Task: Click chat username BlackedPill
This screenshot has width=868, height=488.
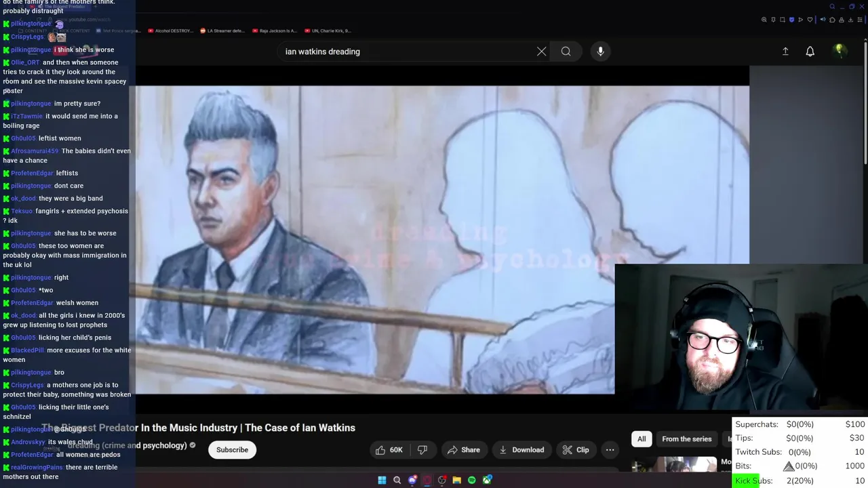Action: (x=27, y=350)
